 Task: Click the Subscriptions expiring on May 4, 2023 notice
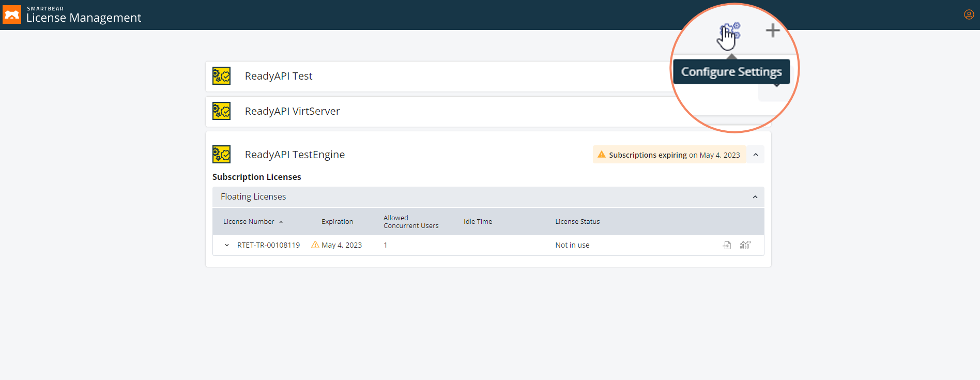tap(669, 155)
